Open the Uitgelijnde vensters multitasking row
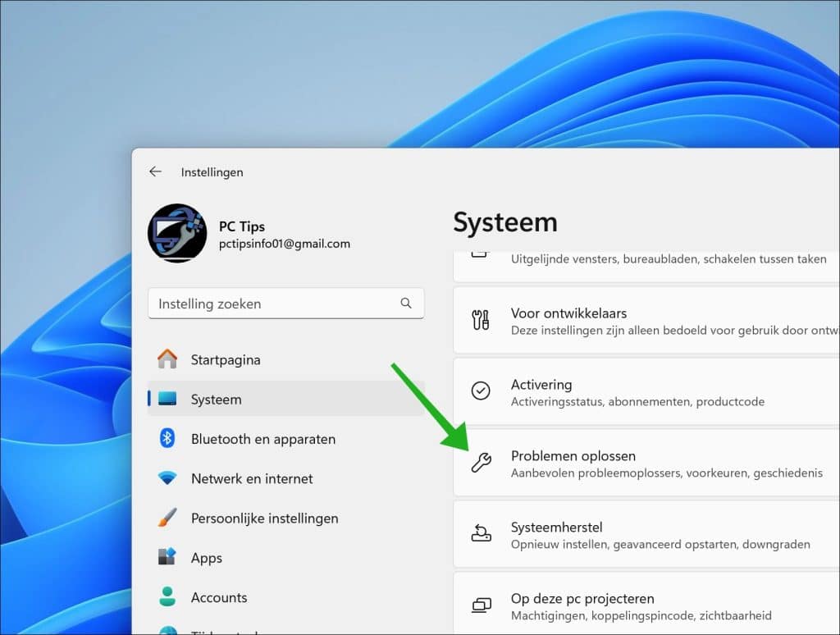The width and height of the screenshot is (840, 635). [646, 267]
